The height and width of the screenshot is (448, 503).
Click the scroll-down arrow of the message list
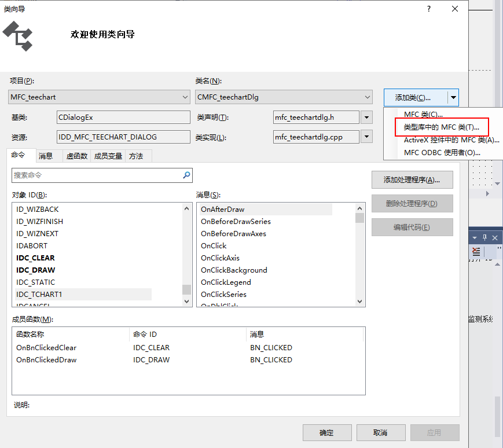click(360, 300)
